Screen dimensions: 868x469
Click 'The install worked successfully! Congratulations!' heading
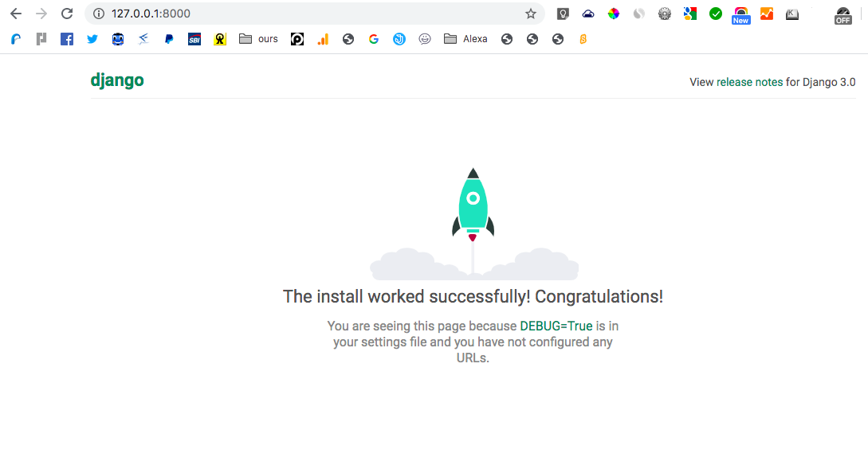(473, 297)
